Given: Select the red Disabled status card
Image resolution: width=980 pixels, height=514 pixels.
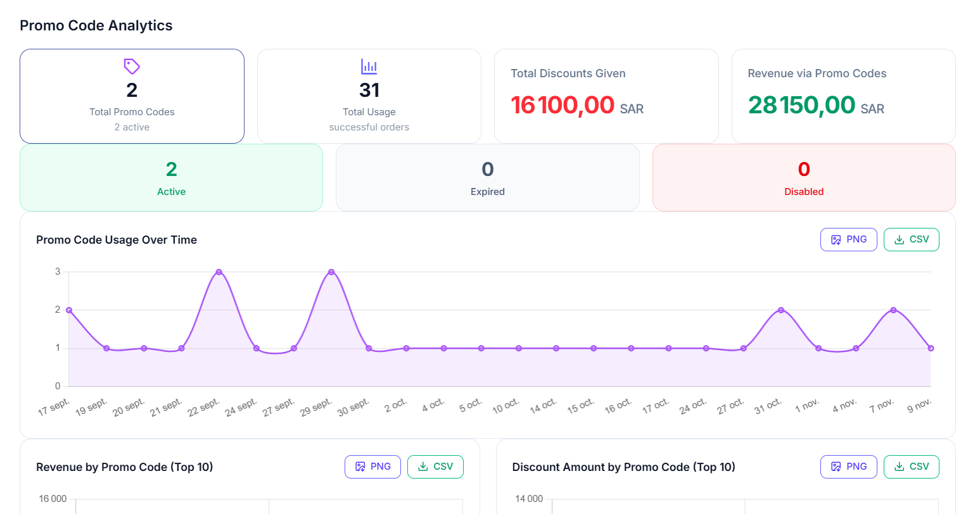Looking at the screenshot, I should (x=804, y=177).
